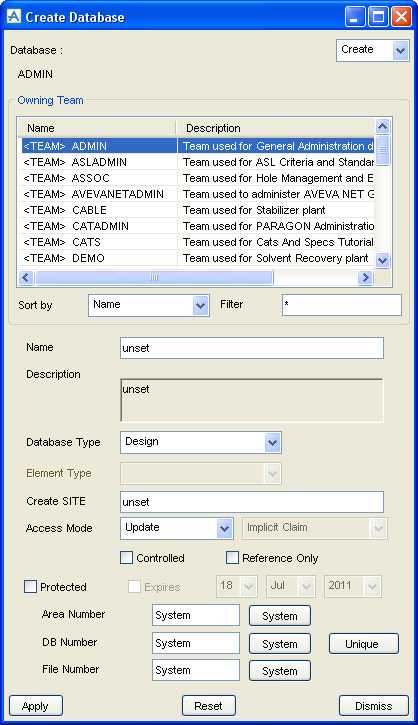
Task: Click the AVEVA application icon in title bar
Action: (x=14, y=17)
